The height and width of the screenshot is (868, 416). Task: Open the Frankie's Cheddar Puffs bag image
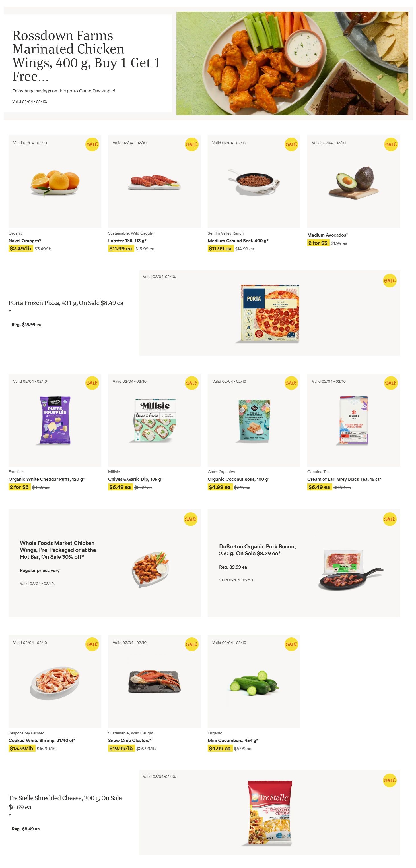tap(55, 420)
